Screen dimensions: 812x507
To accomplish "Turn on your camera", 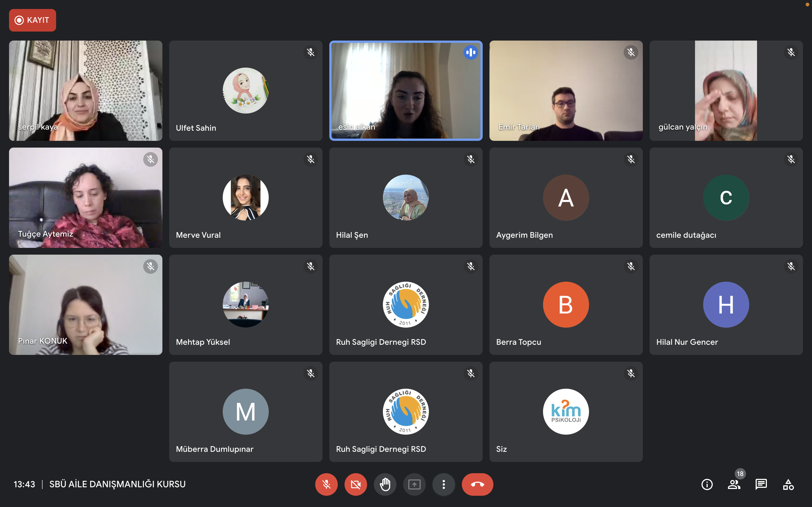I will tap(356, 484).
